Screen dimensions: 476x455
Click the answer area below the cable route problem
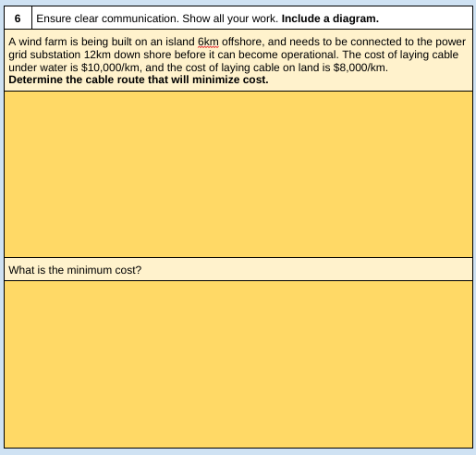(x=238, y=174)
